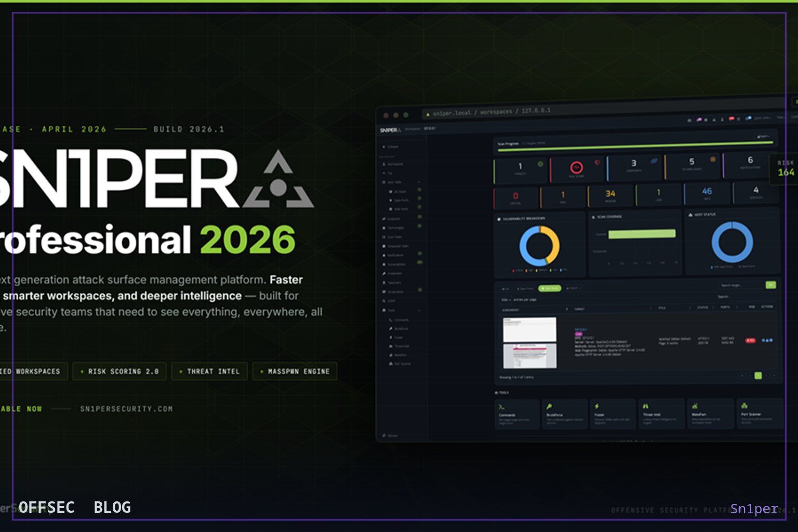
Task: Open OSINT in the dashboard sidebar
Action: pos(389,301)
